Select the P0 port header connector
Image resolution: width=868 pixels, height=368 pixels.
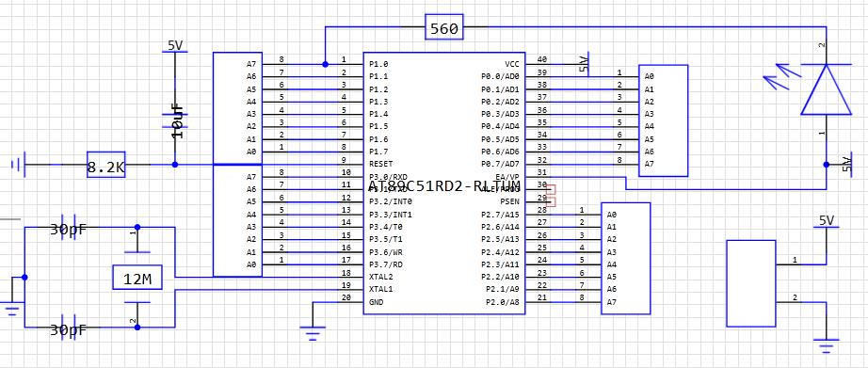click(663, 120)
